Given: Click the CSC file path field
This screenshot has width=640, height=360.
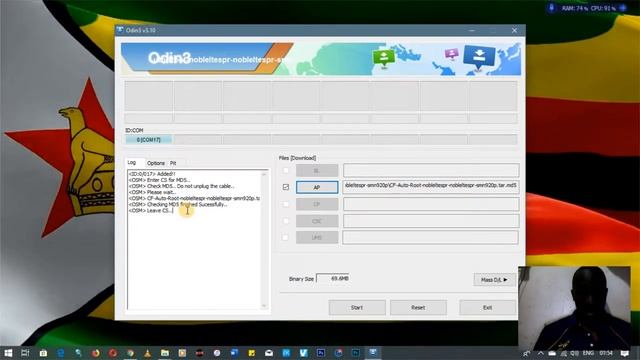Looking at the screenshot, I should (x=431, y=221).
